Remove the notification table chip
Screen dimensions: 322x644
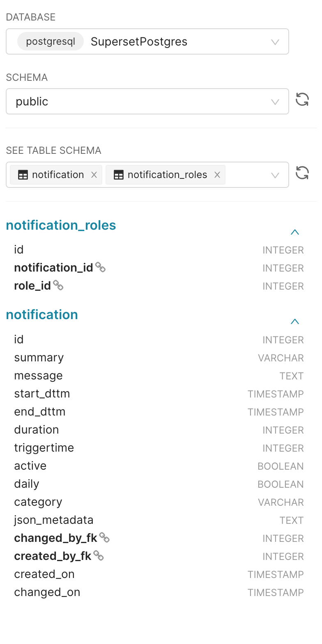[94, 174]
